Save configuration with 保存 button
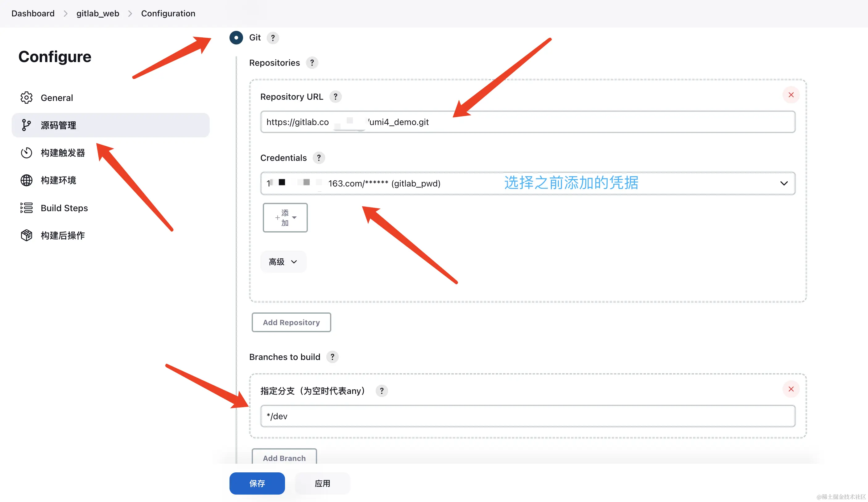The image size is (868, 502). point(257,483)
